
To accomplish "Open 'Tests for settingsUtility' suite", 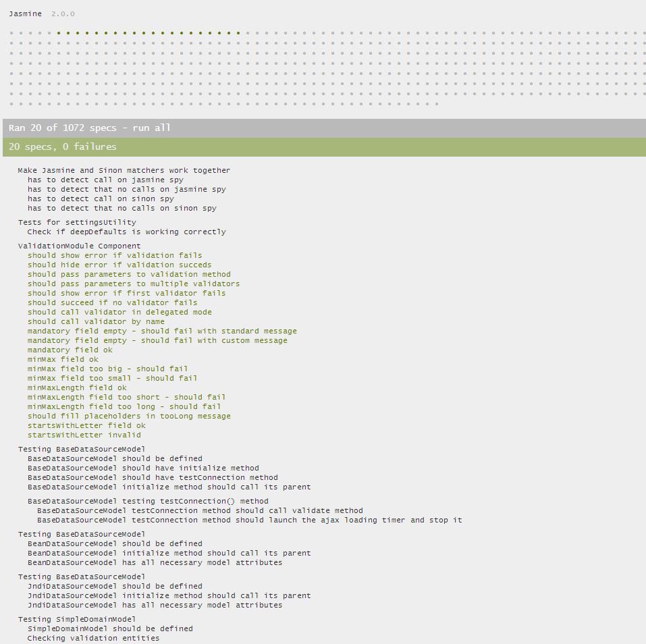I will [76, 222].
